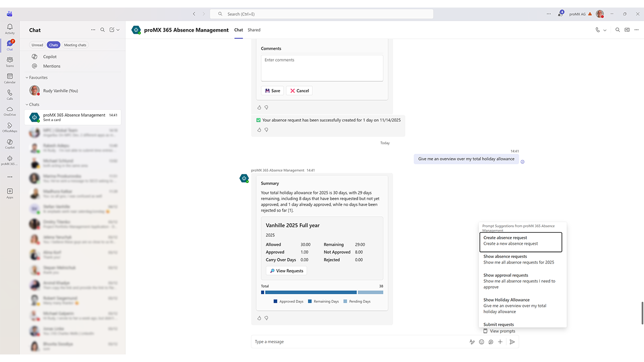Filter chats by Unread
Viewport: 644px width, 362px height.
[37, 45]
